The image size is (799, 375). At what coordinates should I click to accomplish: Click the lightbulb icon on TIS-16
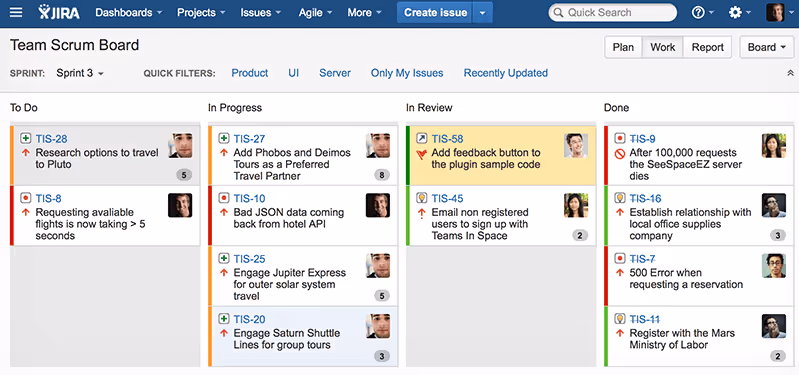pyautogui.click(x=620, y=198)
